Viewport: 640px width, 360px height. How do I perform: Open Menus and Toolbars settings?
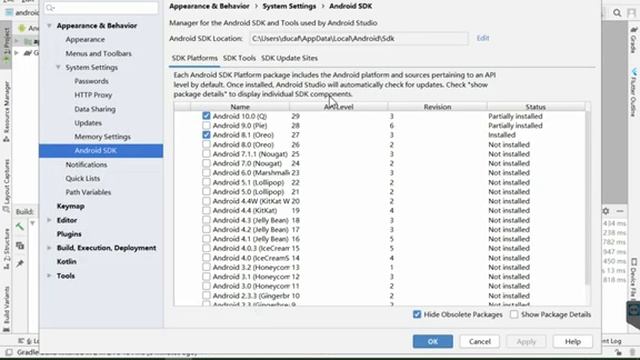tap(99, 53)
